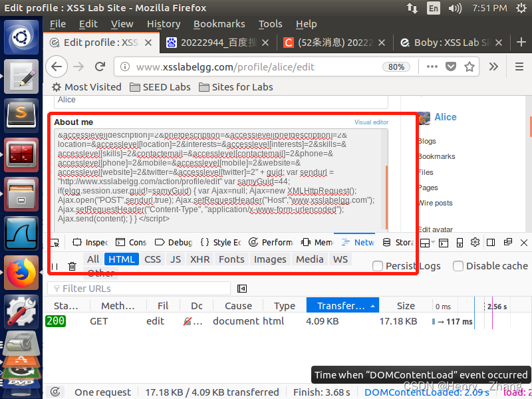The image size is (532, 399).
Task: Toggle the Media network filter
Action: 310,259
